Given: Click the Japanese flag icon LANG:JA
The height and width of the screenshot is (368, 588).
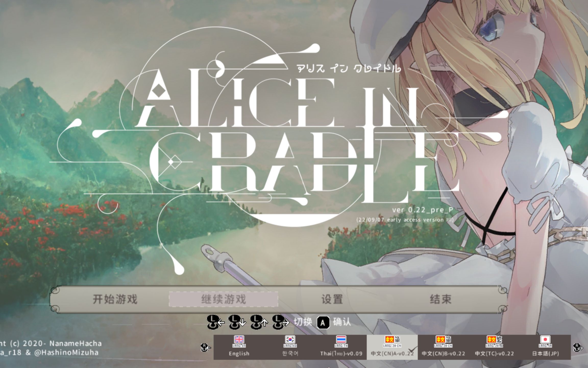Looking at the screenshot, I should pyautogui.click(x=546, y=339).
